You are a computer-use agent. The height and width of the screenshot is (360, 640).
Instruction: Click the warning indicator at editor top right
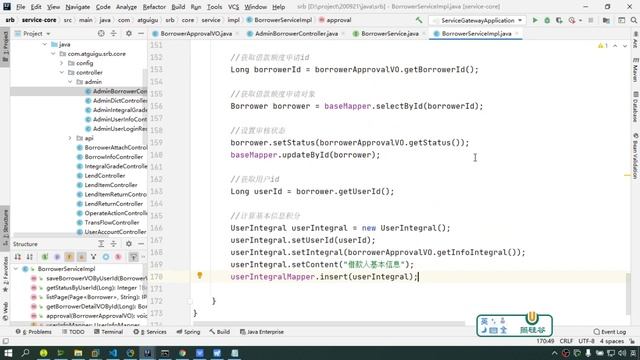click(602, 46)
